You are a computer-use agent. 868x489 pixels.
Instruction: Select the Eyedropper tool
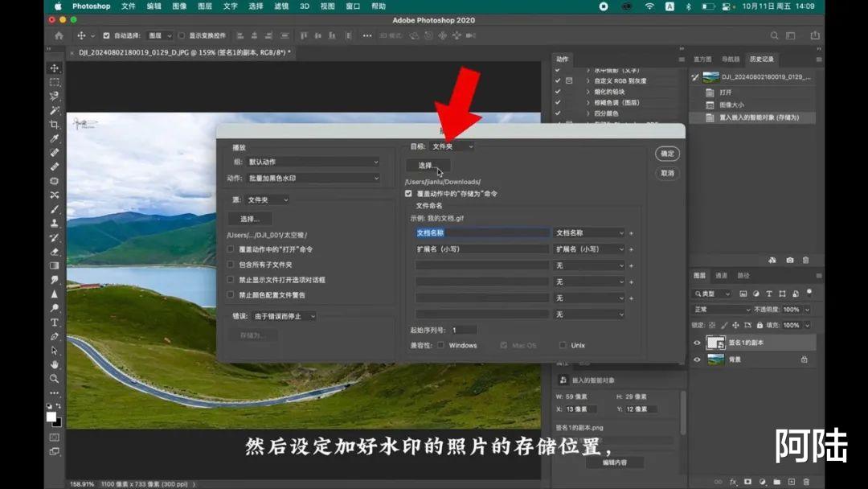coord(55,138)
